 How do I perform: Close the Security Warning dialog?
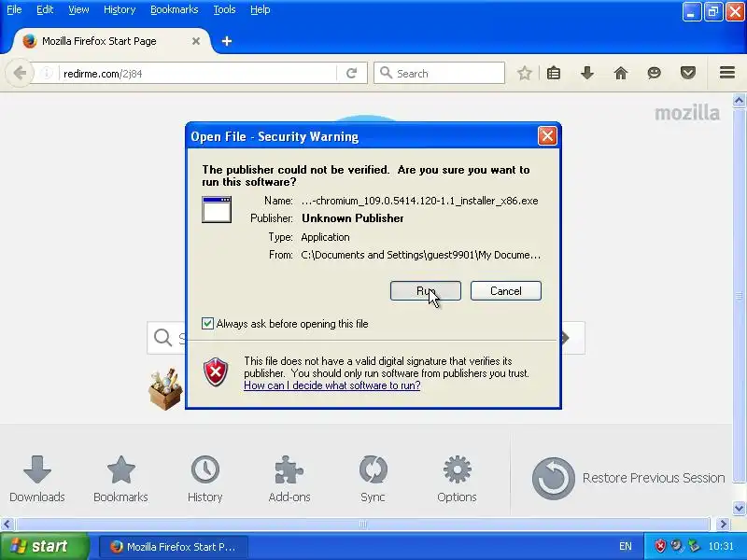click(x=547, y=136)
